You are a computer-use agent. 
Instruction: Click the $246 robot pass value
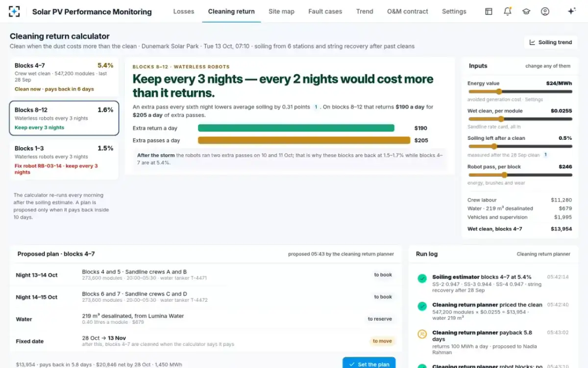tap(565, 167)
